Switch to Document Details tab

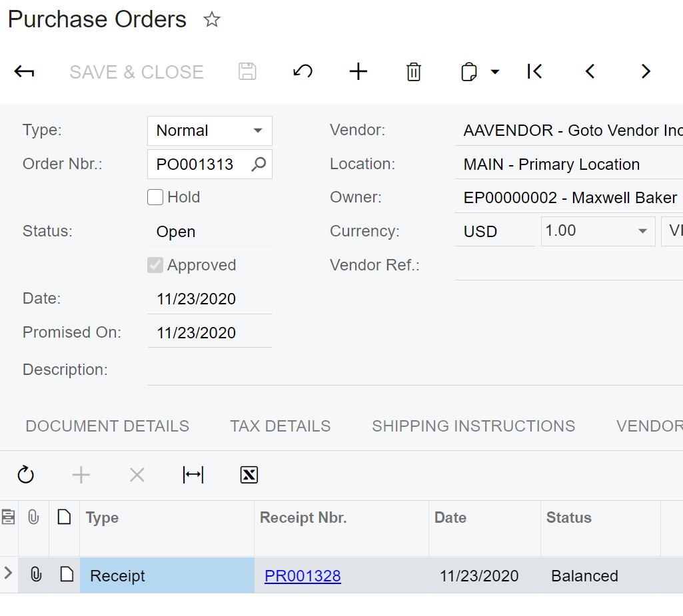tap(107, 426)
